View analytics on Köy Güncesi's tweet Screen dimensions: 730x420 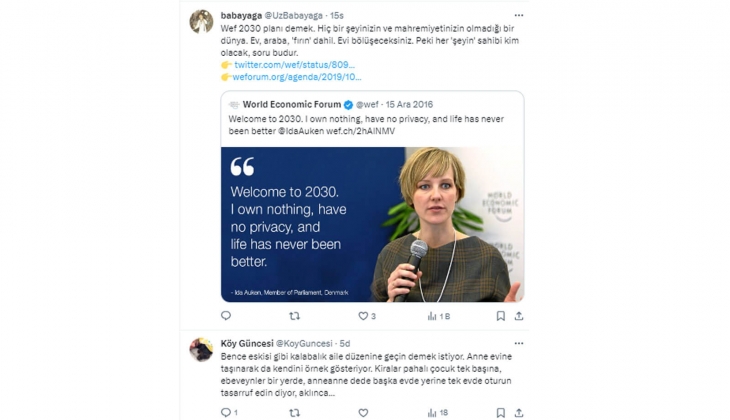[x=432, y=412]
